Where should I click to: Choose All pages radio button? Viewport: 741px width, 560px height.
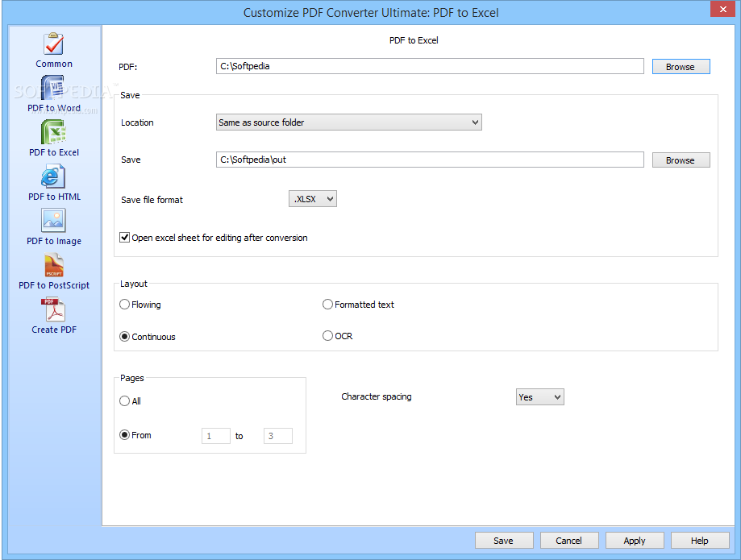(x=125, y=401)
